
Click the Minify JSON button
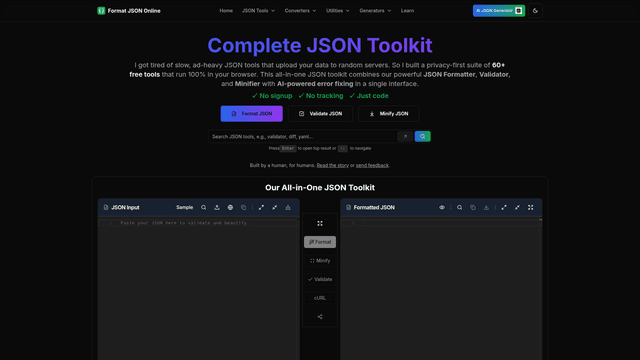click(389, 113)
